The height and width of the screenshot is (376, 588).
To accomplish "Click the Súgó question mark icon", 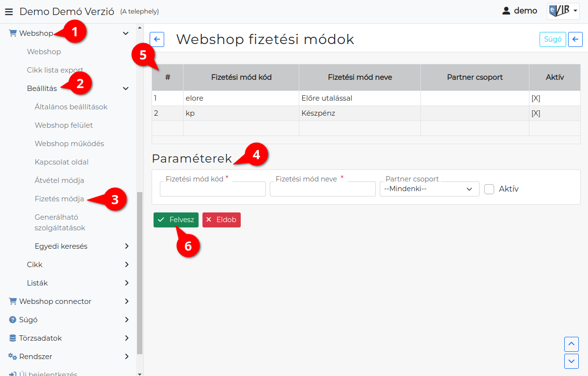I will point(13,320).
